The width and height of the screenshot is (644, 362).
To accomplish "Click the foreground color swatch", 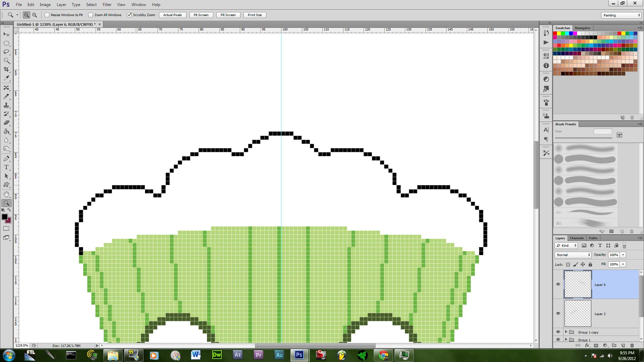I will point(4,217).
